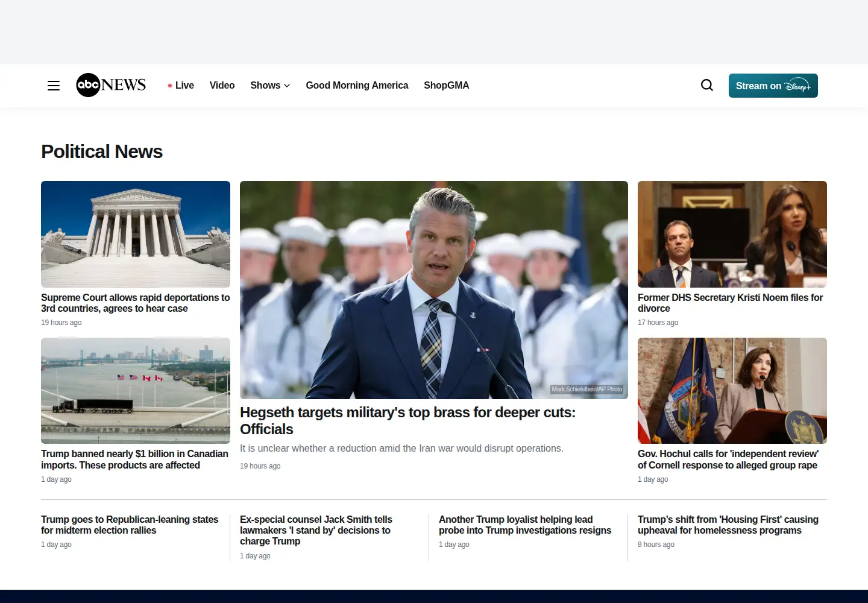The width and height of the screenshot is (868, 603).
Task: Open Hochul Cornell independent review headline
Action: pyautogui.click(x=728, y=459)
